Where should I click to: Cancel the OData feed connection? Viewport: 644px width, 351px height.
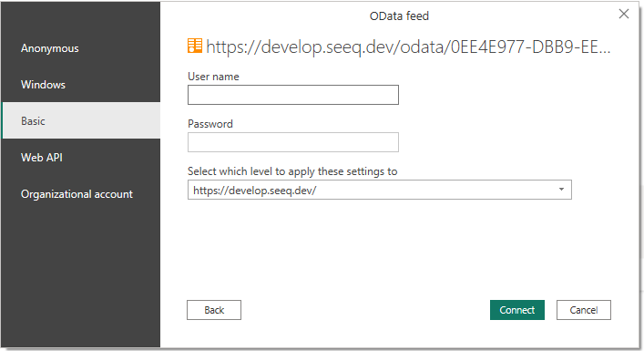(583, 310)
